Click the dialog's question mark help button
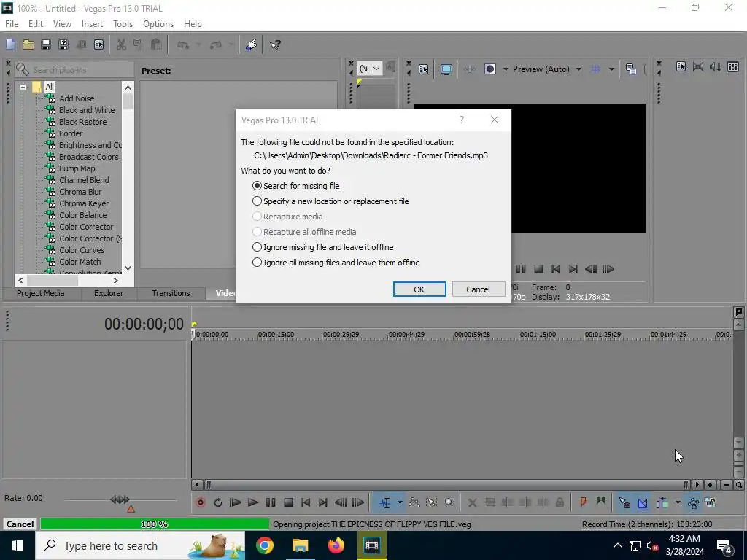The height and width of the screenshot is (560, 747). tap(461, 120)
